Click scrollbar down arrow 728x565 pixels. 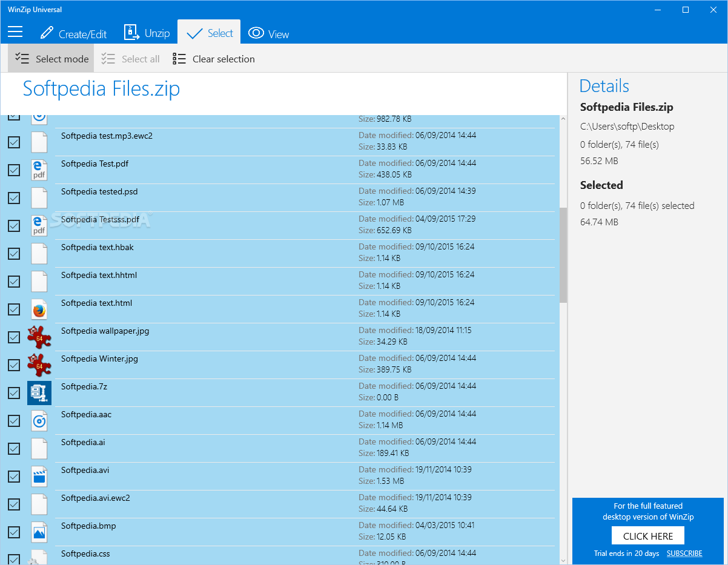(563, 560)
